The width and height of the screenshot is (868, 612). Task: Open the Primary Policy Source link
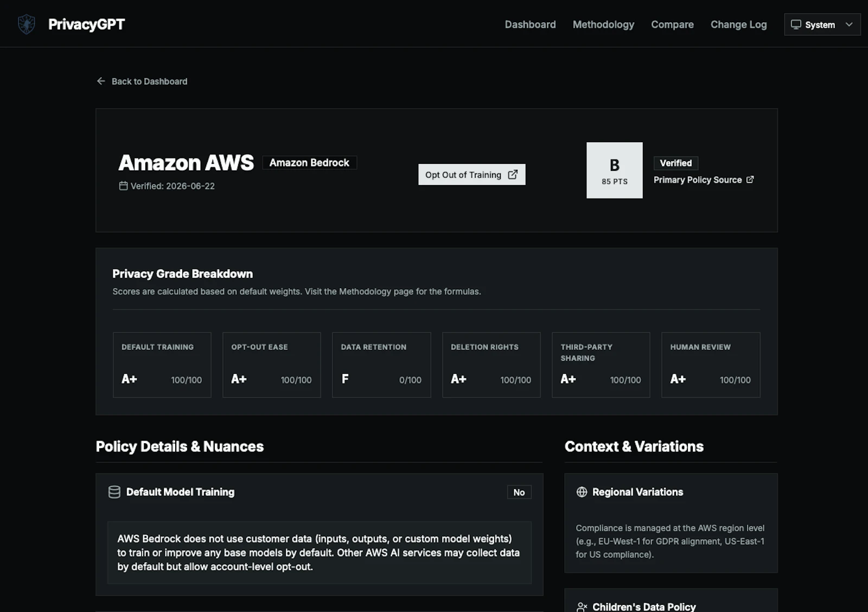[704, 180]
